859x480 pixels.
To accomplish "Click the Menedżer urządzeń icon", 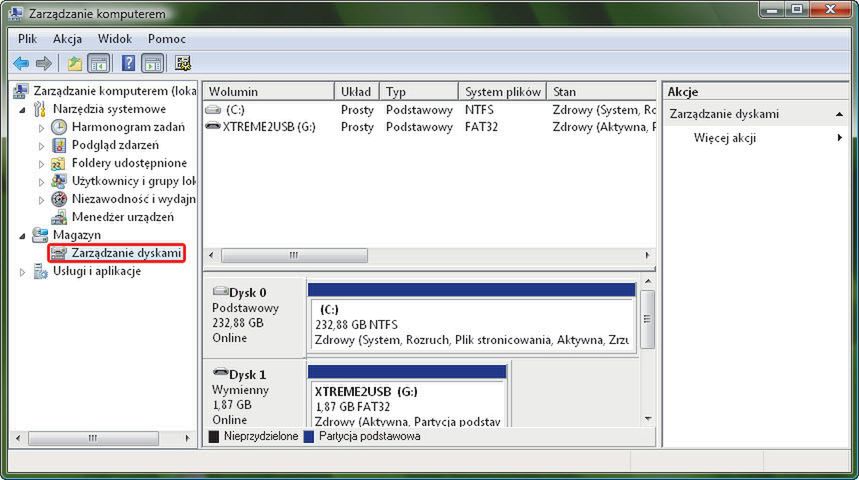I will click(59, 218).
